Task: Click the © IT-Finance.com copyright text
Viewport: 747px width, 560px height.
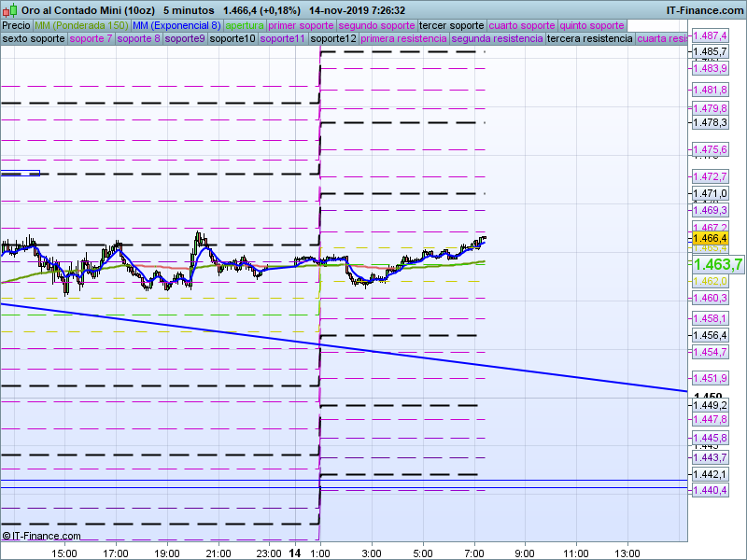Action: pos(41,536)
